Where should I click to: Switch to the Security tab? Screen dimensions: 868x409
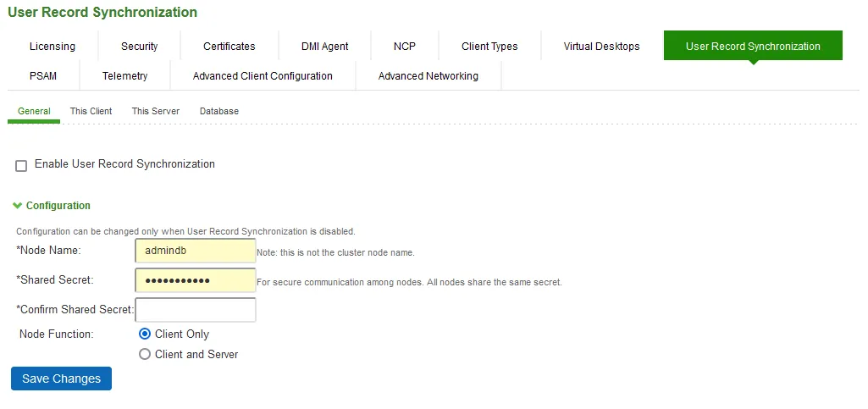coord(140,46)
